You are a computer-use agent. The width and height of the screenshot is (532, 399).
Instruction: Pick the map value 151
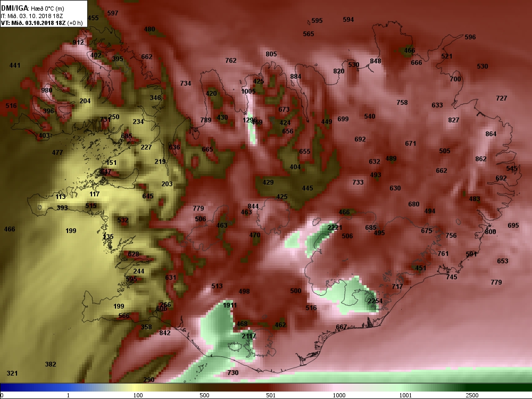click(111, 162)
